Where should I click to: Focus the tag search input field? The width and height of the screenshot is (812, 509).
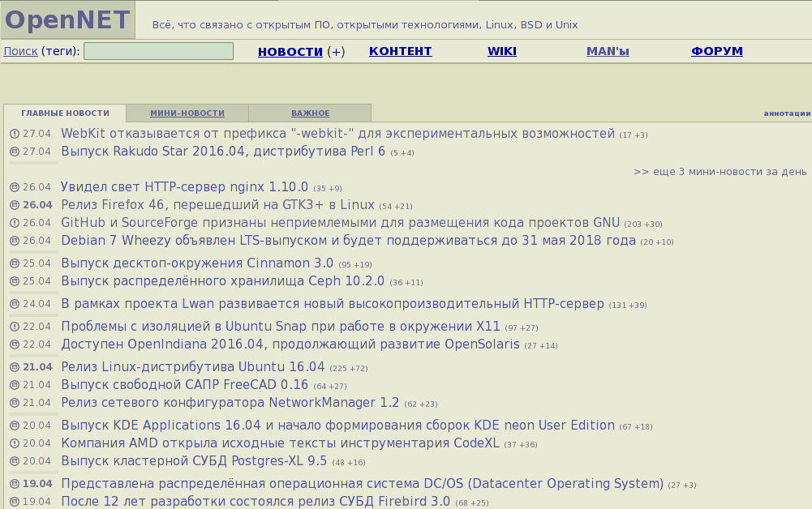(158, 51)
